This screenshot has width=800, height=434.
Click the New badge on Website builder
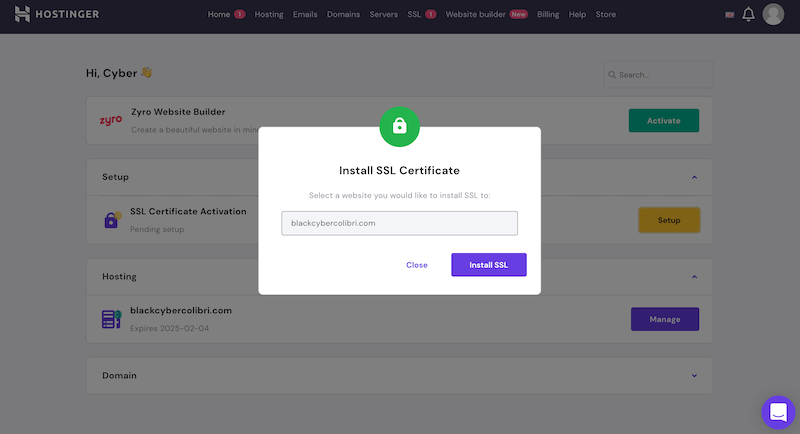[x=518, y=14]
